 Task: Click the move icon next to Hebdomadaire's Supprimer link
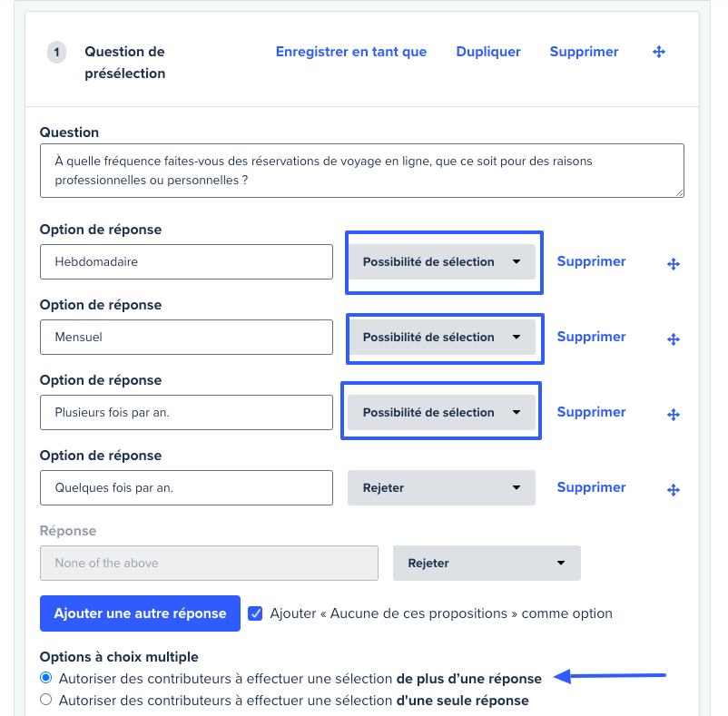tap(673, 263)
